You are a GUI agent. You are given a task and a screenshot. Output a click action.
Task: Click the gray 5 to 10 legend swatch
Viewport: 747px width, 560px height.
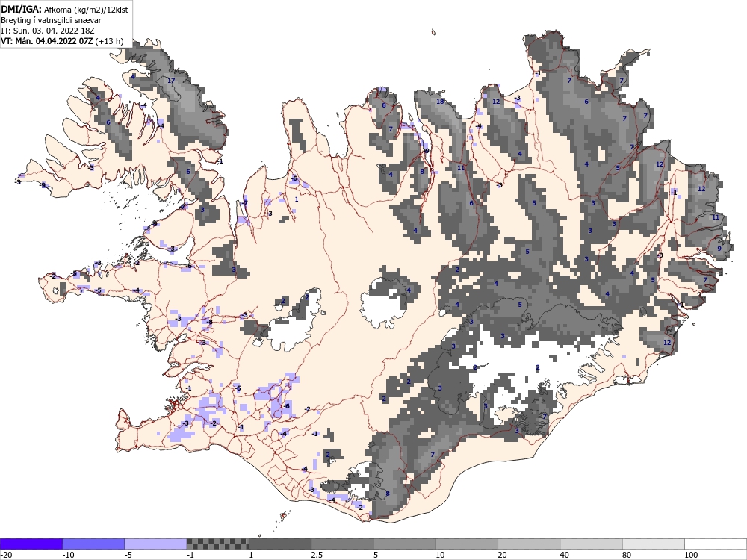pyautogui.click(x=404, y=544)
